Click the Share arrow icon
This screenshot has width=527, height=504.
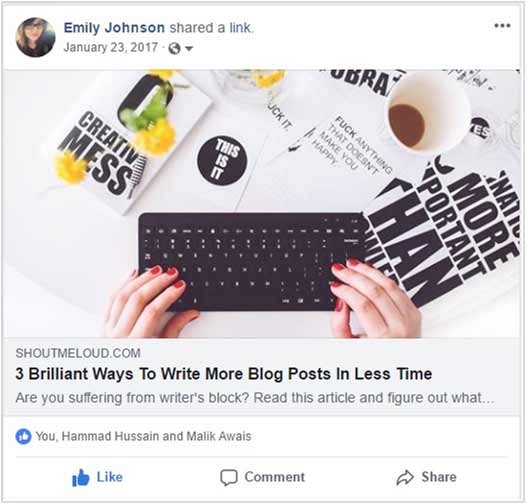pyautogui.click(x=405, y=477)
